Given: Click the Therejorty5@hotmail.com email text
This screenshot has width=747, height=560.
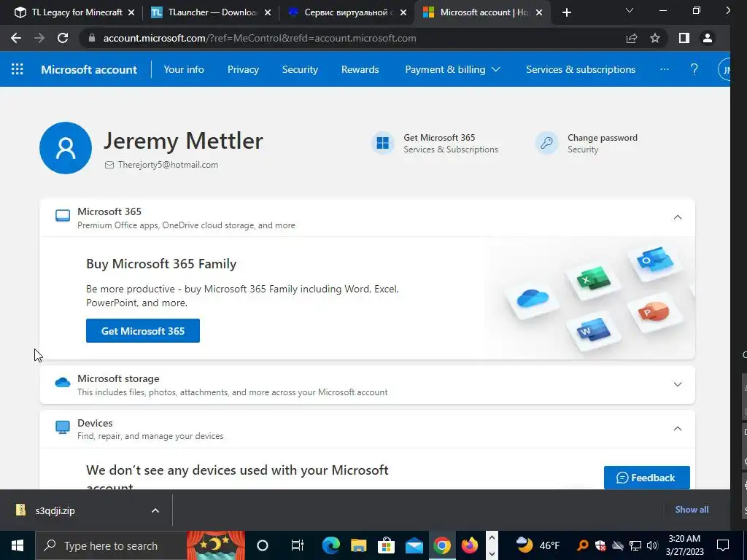Looking at the screenshot, I should point(169,165).
